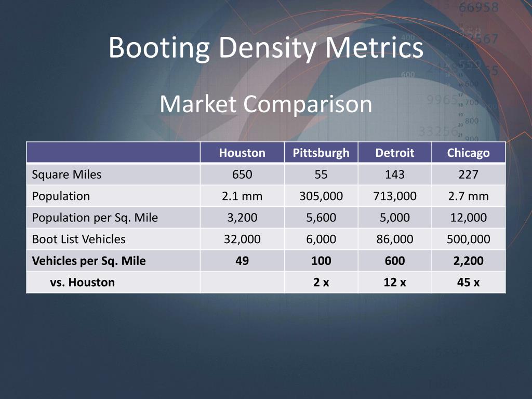Image resolution: width=532 pixels, height=399 pixels.
Task: Click Pittsburgh '2 x' comparison cell
Action: [321, 282]
